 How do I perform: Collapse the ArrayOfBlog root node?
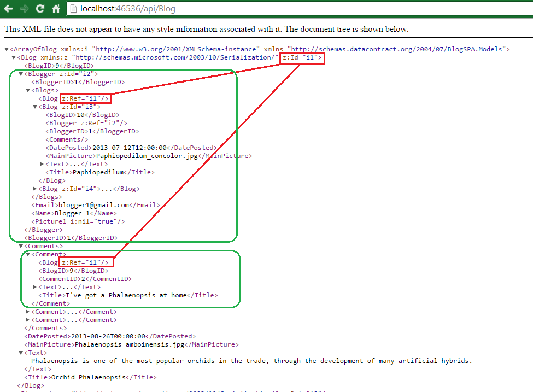7,49
